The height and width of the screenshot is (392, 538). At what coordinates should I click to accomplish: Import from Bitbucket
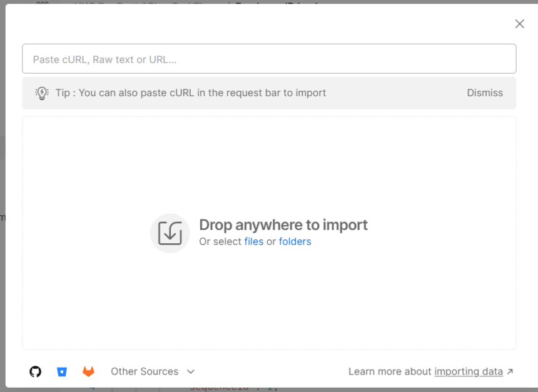click(61, 371)
